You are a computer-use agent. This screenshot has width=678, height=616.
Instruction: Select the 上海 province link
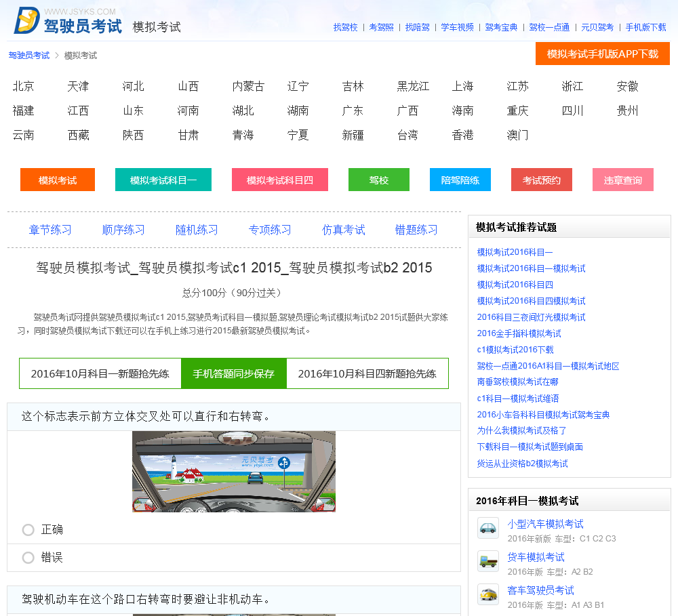[462, 87]
